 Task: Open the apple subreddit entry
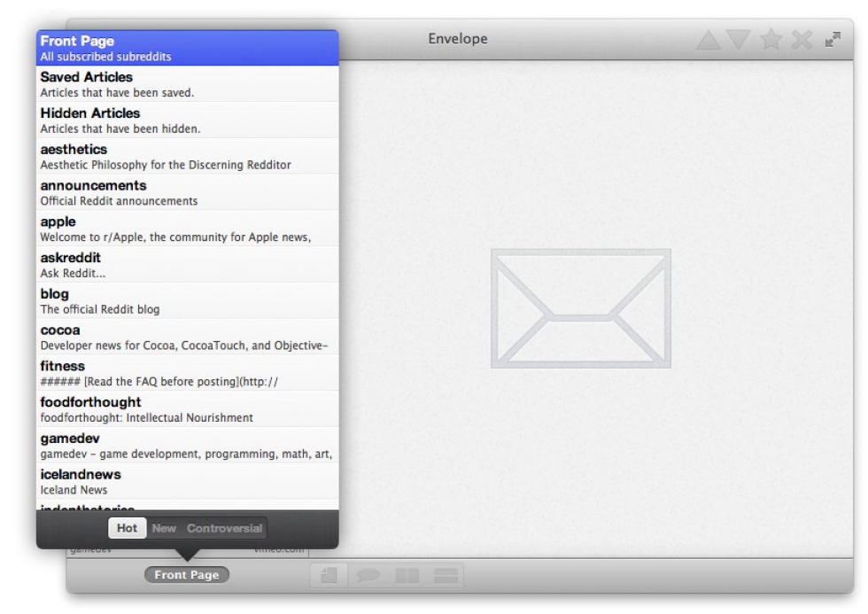pos(187,229)
